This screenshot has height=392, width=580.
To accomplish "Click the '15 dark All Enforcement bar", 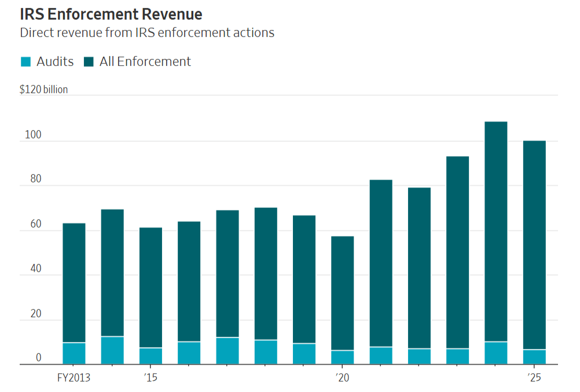I will coord(150,287).
